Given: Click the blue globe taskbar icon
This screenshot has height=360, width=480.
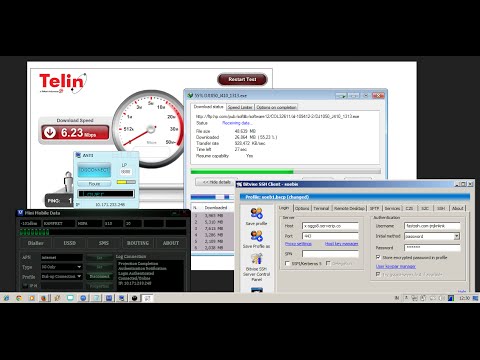Looking at the screenshot, I should (83, 298).
